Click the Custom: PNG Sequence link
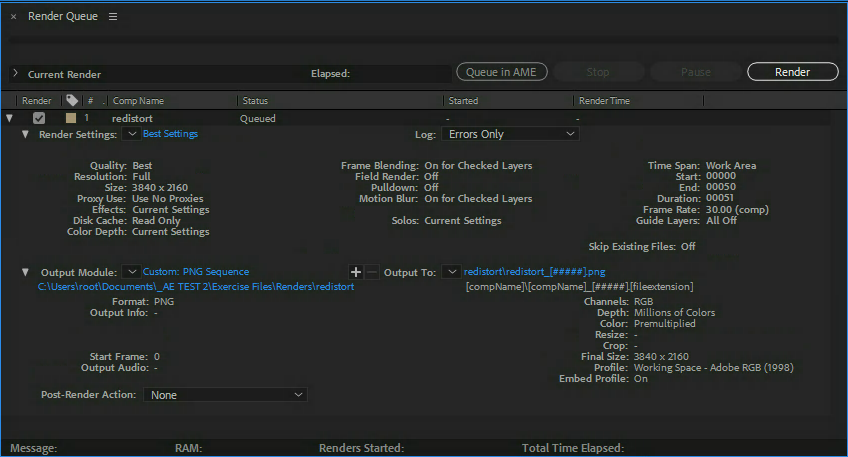Image resolution: width=848 pixels, height=457 pixels. click(196, 272)
